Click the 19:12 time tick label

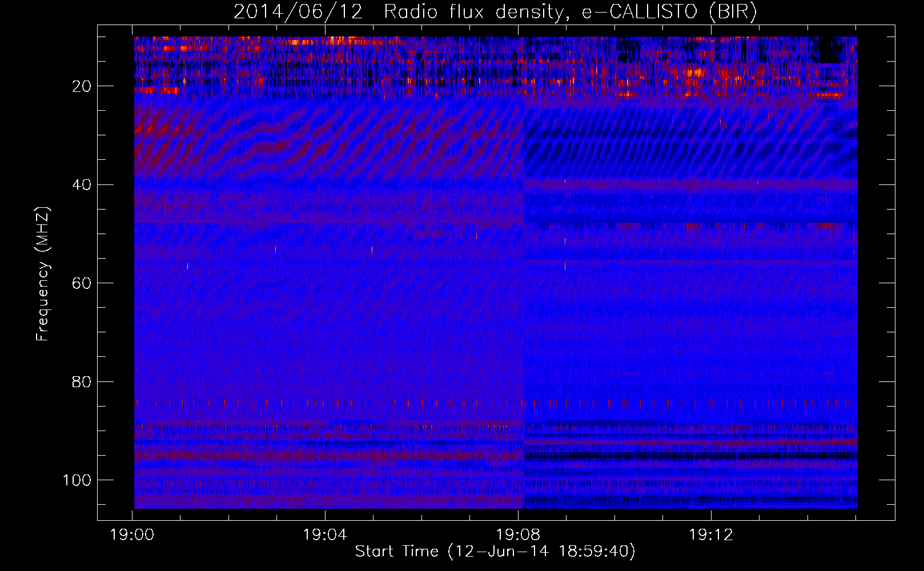(x=711, y=535)
